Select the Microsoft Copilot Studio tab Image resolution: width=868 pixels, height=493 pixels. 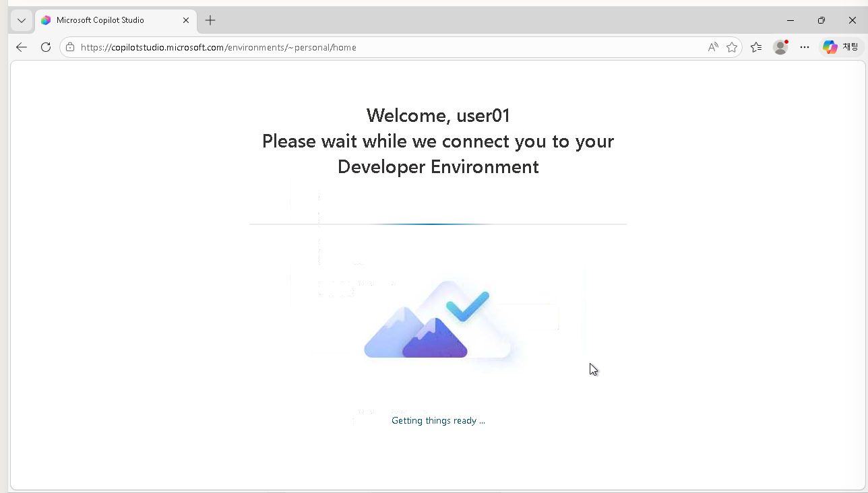click(115, 20)
